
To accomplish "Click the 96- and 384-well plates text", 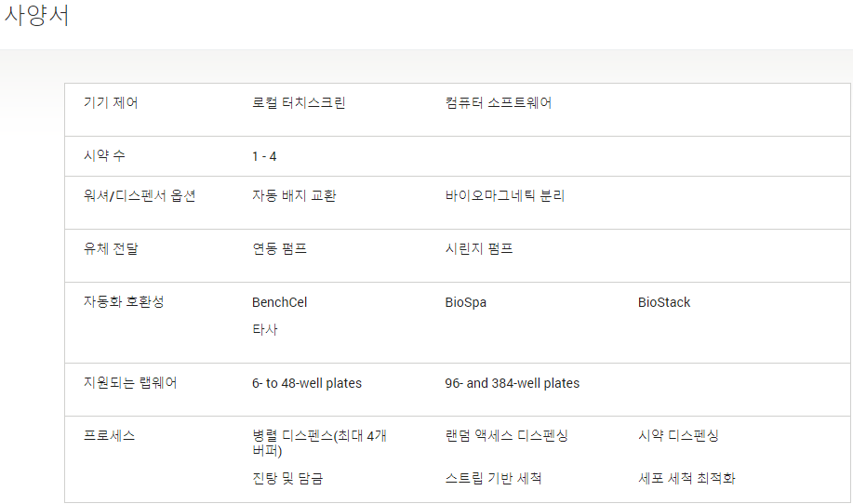I will 513,383.
